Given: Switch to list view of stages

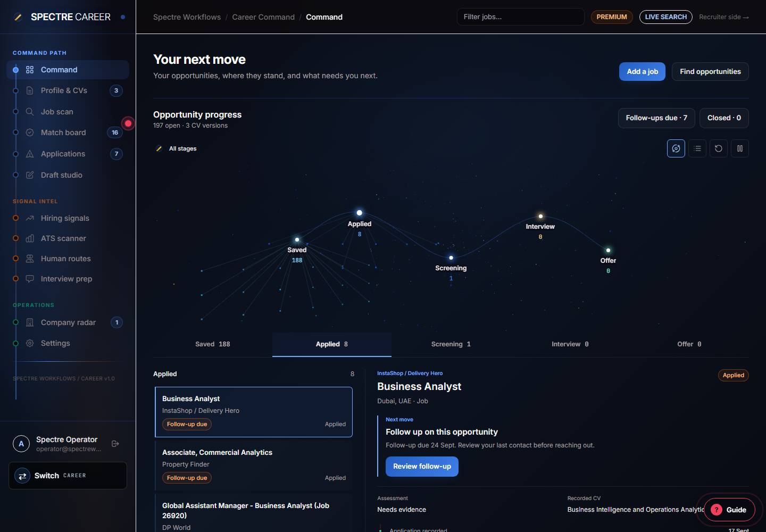Looking at the screenshot, I should (x=697, y=148).
